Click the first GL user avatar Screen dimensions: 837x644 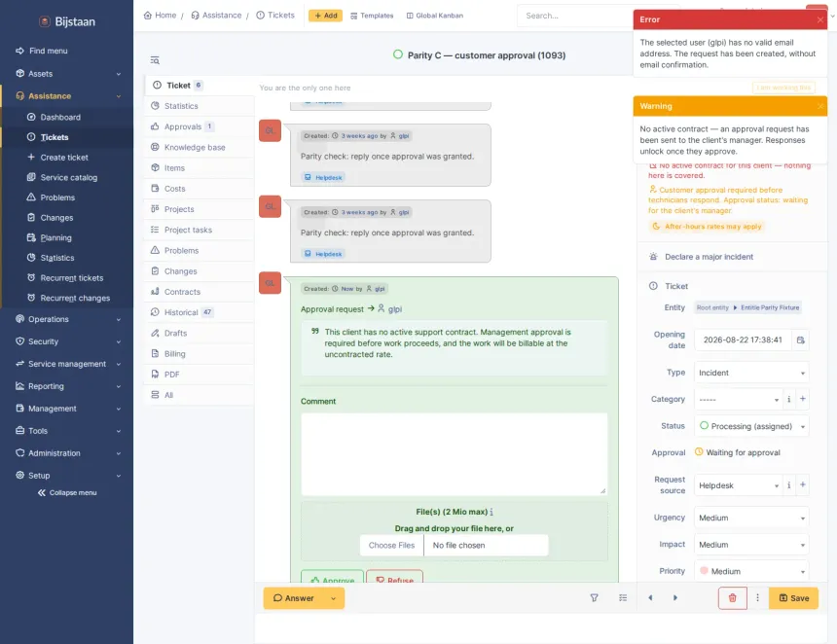tap(271, 130)
